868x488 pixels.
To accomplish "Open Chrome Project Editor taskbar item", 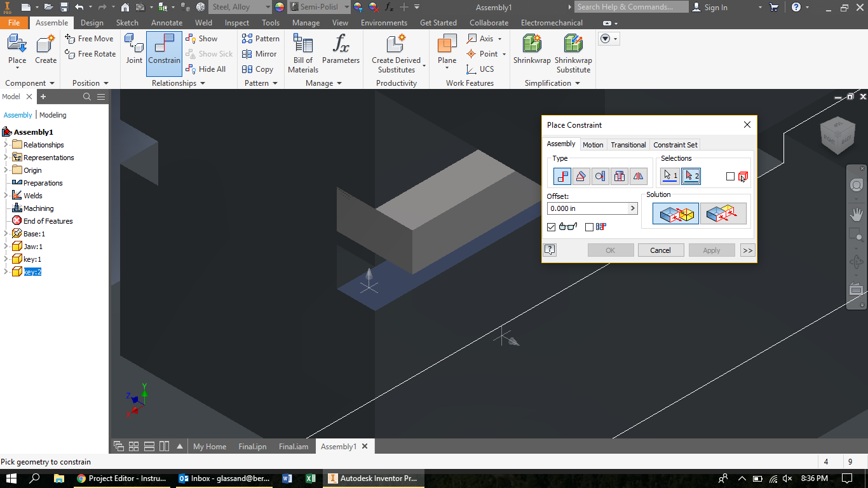I will (121, 478).
